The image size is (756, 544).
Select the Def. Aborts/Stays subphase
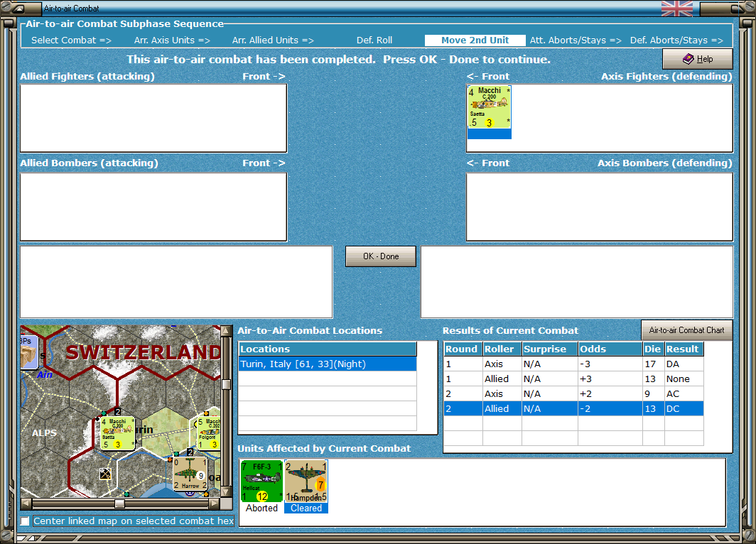pos(676,40)
